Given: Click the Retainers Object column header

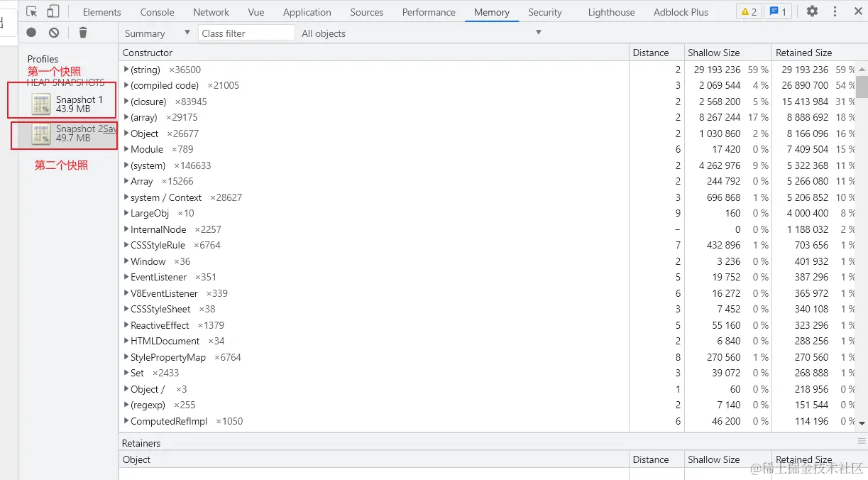Looking at the screenshot, I should coord(374,459).
